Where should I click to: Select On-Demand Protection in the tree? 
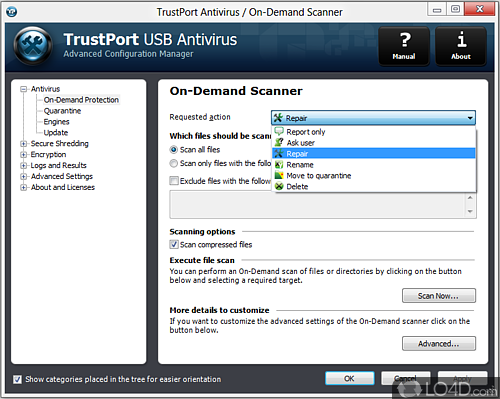[x=81, y=100]
